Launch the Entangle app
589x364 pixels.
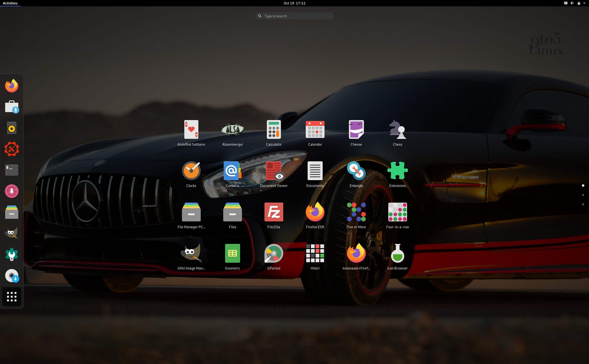click(x=356, y=174)
